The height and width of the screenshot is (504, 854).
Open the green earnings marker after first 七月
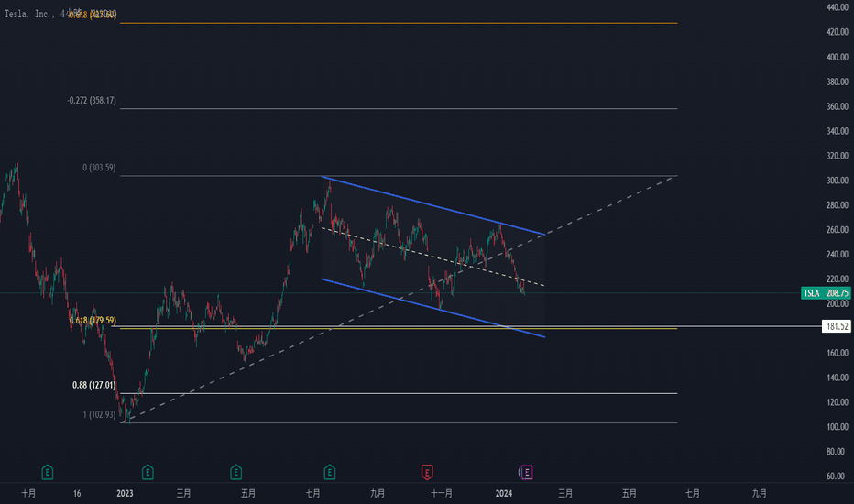[330, 472]
